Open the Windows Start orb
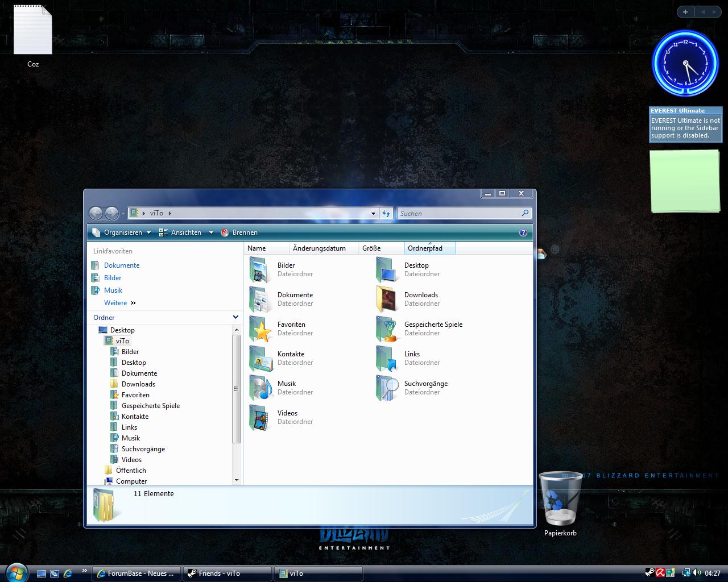Image resolution: width=728 pixels, height=582 pixels. point(16,572)
